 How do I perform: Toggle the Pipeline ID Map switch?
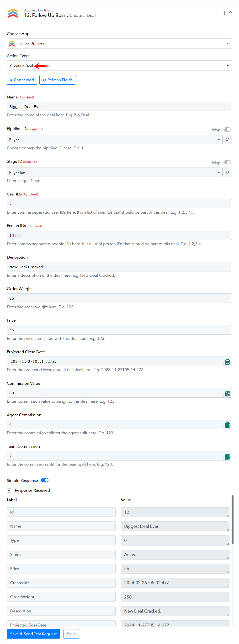(227, 130)
